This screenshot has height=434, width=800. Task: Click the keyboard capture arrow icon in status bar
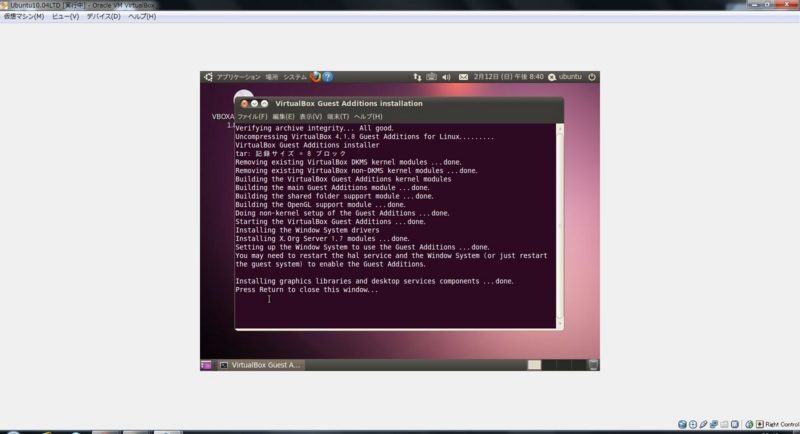tap(760, 424)
